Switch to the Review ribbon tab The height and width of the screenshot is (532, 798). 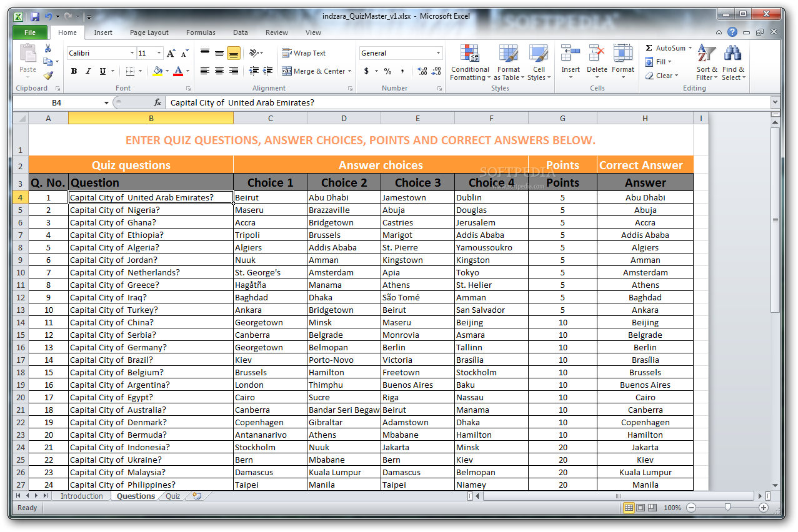[x=277, y=32]
